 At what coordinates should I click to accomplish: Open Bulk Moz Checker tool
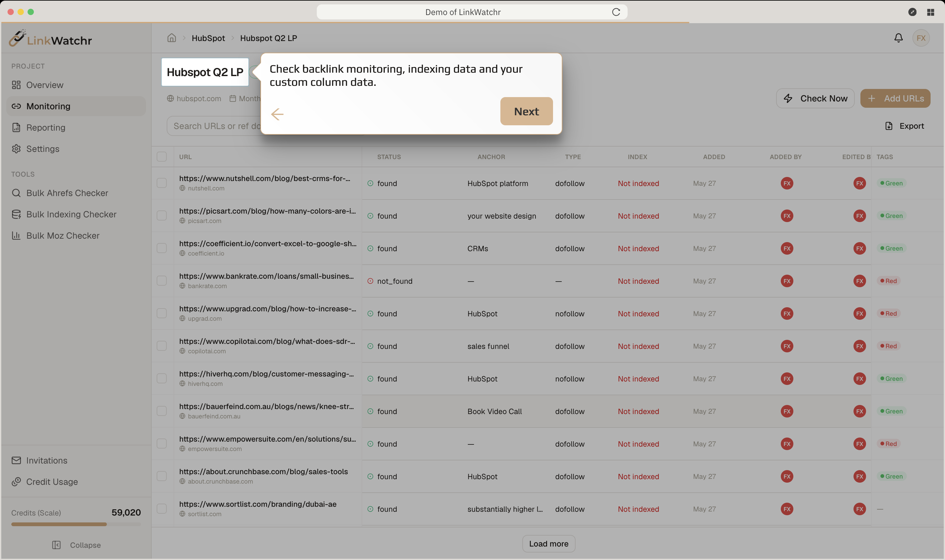point(76,236)
